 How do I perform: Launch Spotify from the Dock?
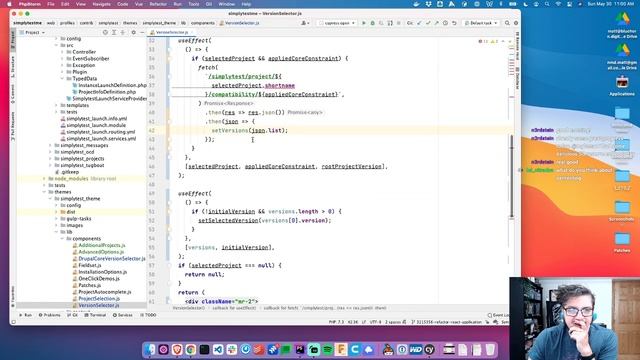pyautogui.click(x=327, y=349)
